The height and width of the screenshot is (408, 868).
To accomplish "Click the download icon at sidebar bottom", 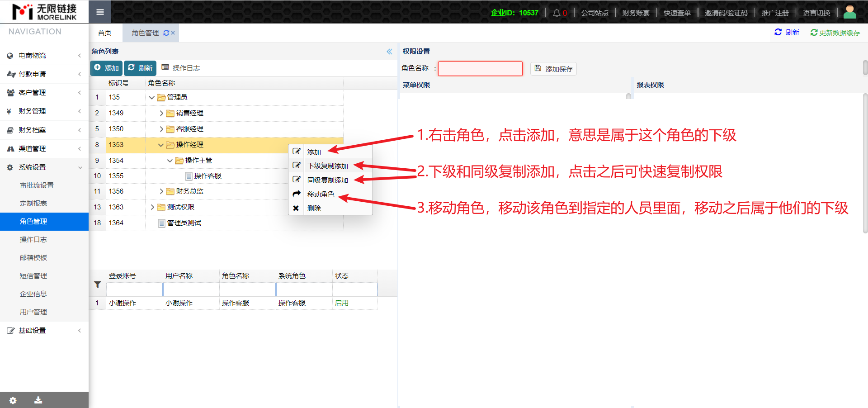I will pos(38,400).
